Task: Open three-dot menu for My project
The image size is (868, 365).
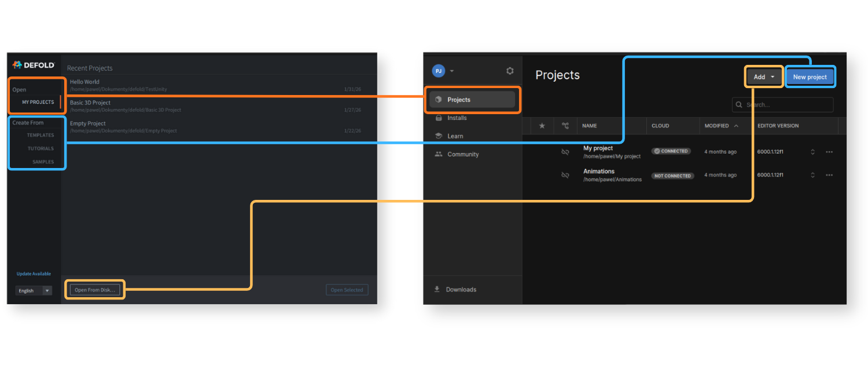Action: tap(829, 152)
